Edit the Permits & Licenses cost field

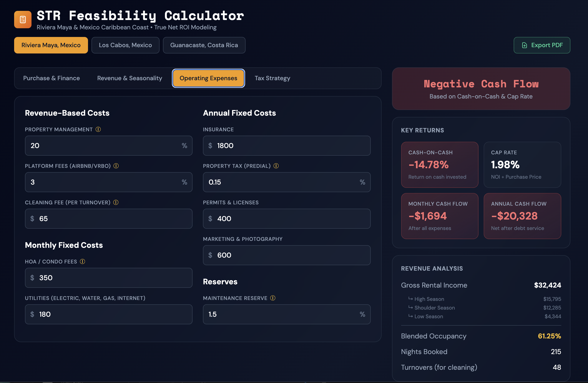tap(287, 218)
